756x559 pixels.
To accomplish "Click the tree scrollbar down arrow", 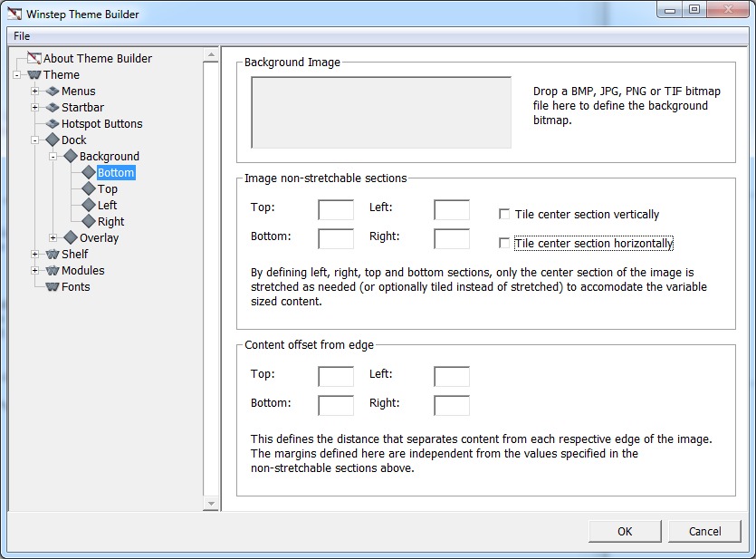I will coord(211,504).
